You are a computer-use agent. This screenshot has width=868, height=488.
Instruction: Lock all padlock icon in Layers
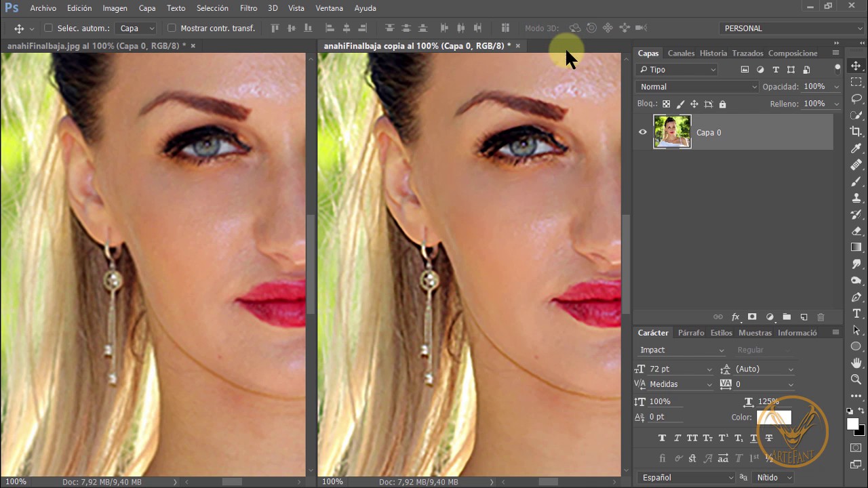[722, 104]
